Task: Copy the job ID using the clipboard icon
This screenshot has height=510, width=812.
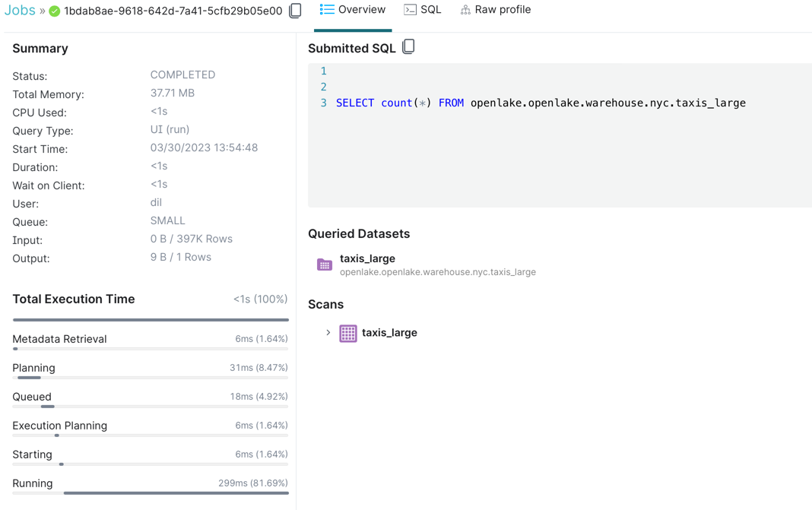Action: [295, 11]
